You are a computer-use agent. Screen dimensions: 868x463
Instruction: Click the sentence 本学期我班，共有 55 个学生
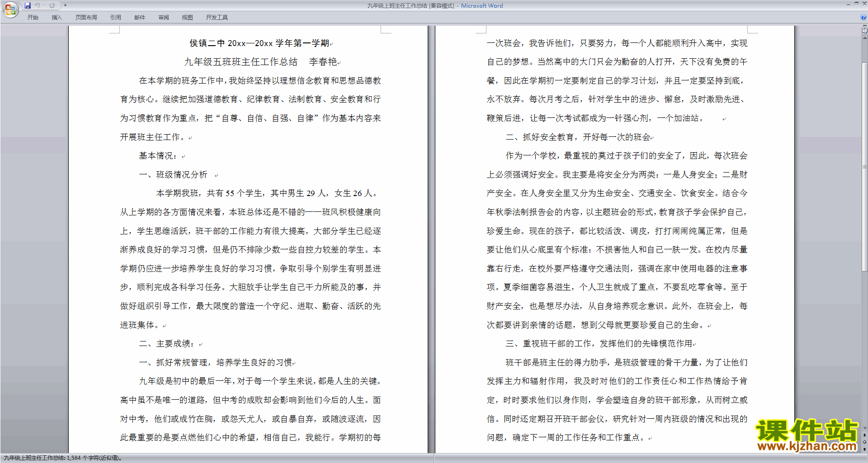click(209, 193)
